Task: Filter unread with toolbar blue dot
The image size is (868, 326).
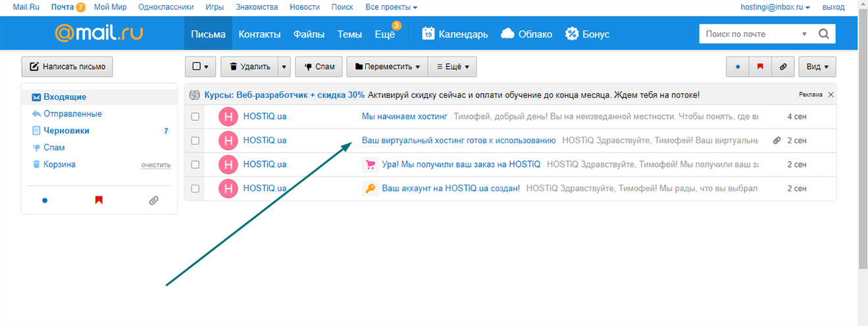Action: tap(738, 66)
